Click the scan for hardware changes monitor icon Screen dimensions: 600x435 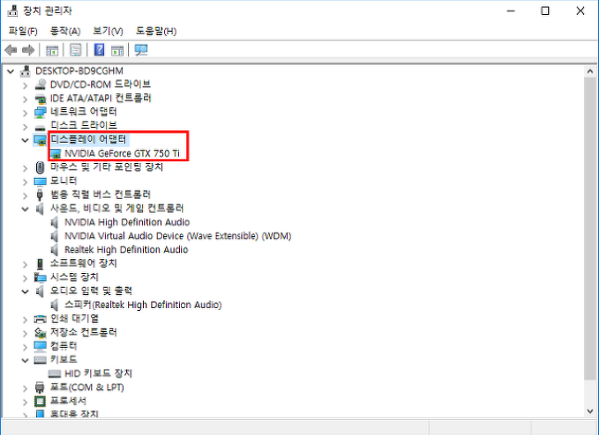141,50
